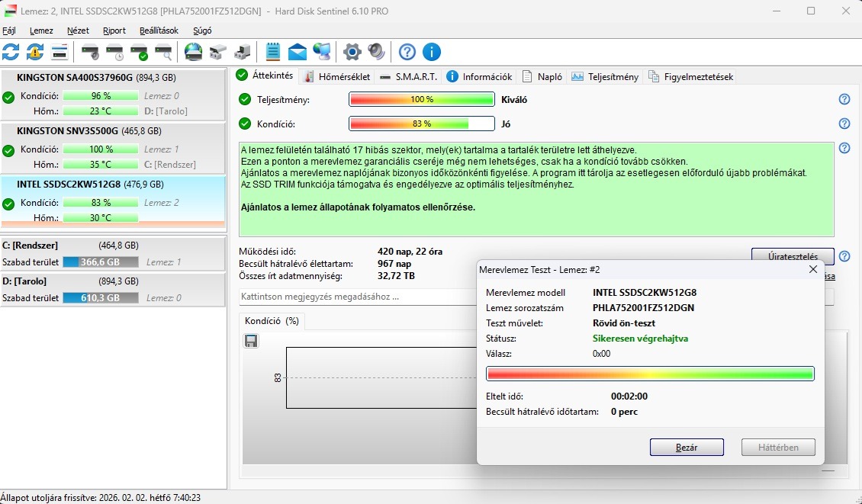
Task: Click the Háttérben button in dialog
Action: coord(778,448)
